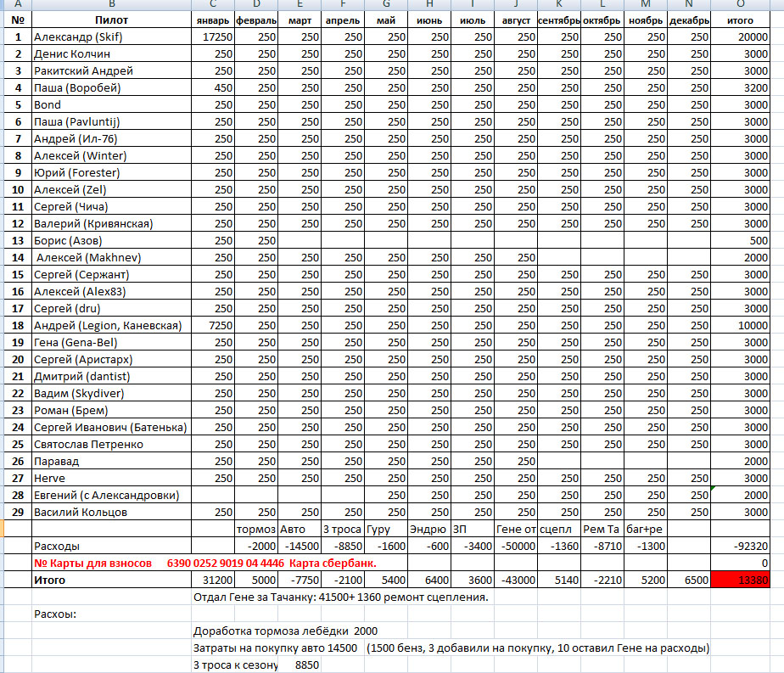Select the итого header cell in the header row
Viewport: 784px width, 673px height.
[x=740, y=20]
